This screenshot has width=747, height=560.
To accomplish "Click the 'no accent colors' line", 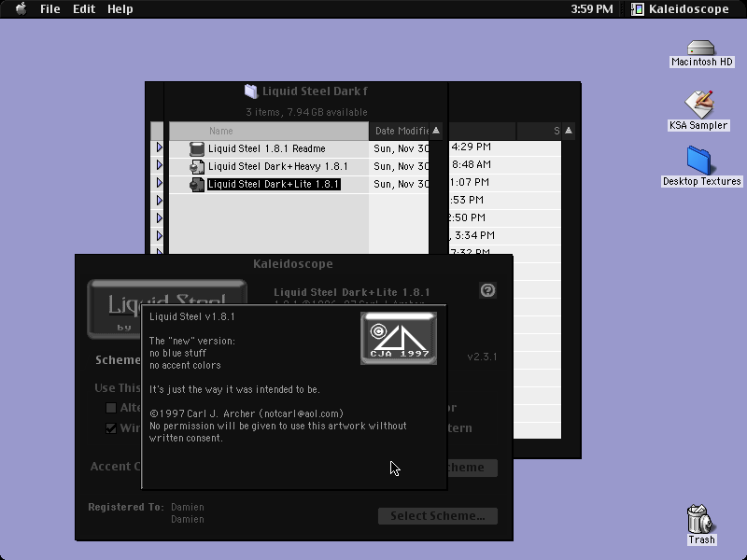I will pyautogui.click(x=185, y=365).
